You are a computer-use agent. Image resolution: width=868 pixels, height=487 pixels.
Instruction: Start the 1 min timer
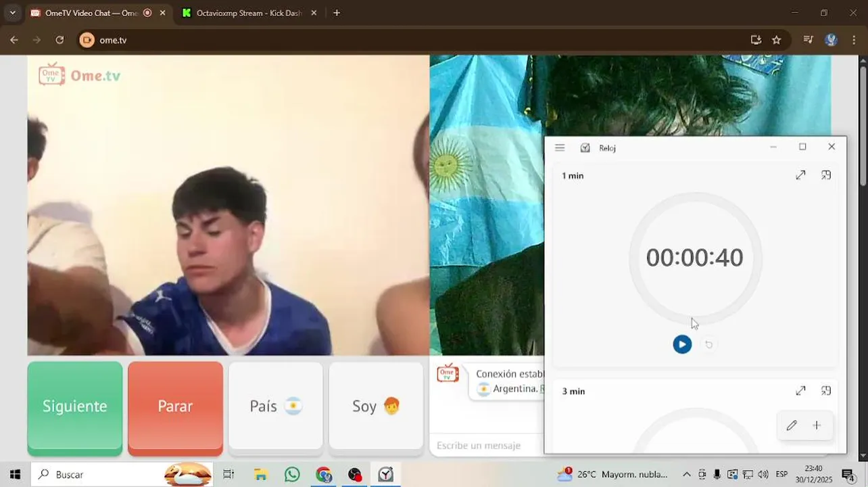click(x=682, y=344)
